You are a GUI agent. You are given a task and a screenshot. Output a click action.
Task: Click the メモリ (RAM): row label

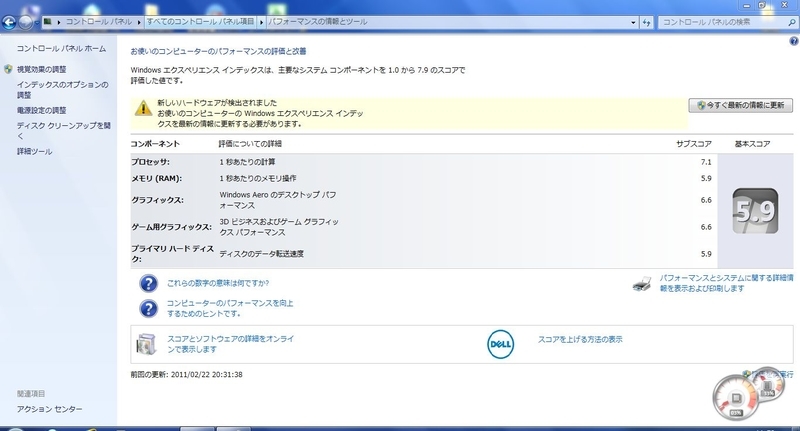click(156, 179)
